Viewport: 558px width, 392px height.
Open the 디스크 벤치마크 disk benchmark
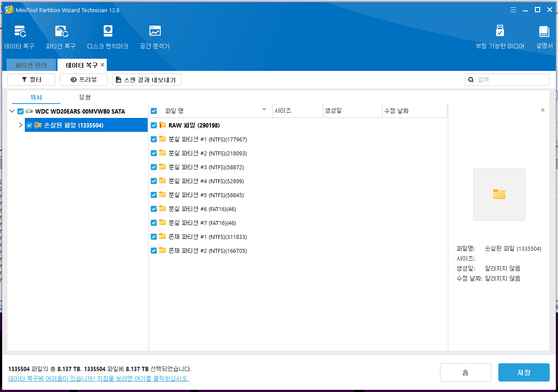click(108, 37)
